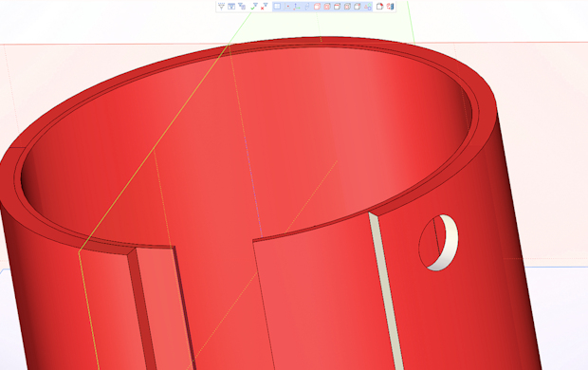Click the white box with red marker icon
The image size is (588, 370).
pos(379,7)
